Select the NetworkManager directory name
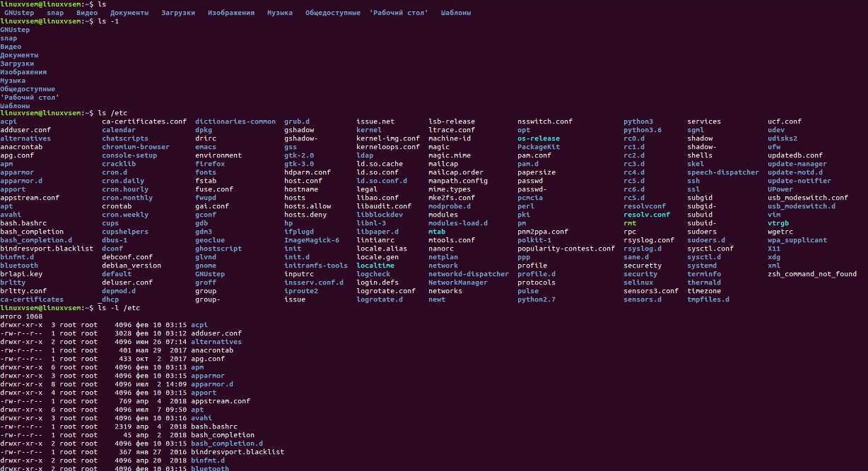Screen dimensions: 868x471 (x=457, y=282)
